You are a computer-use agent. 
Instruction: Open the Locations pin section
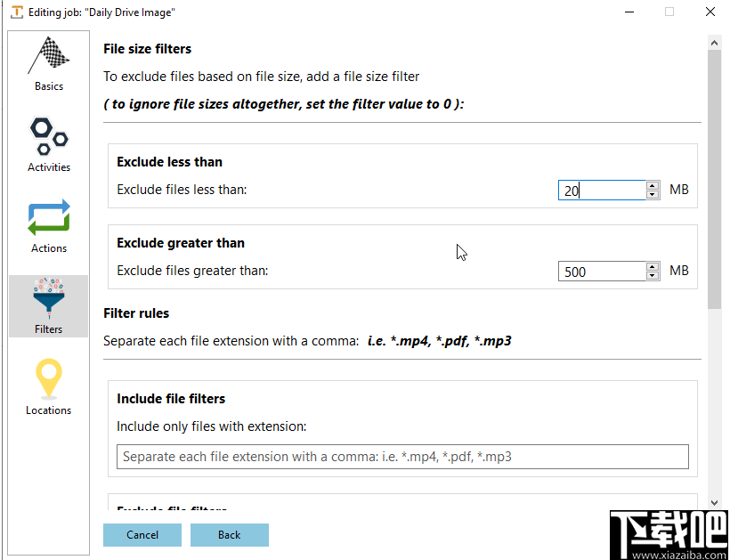point(49,386)
